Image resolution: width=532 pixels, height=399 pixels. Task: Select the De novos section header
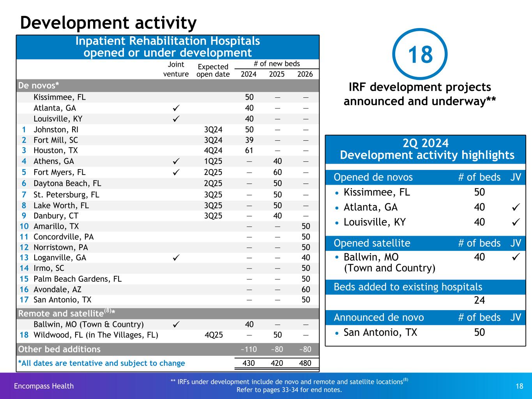[x=39, y=85]
